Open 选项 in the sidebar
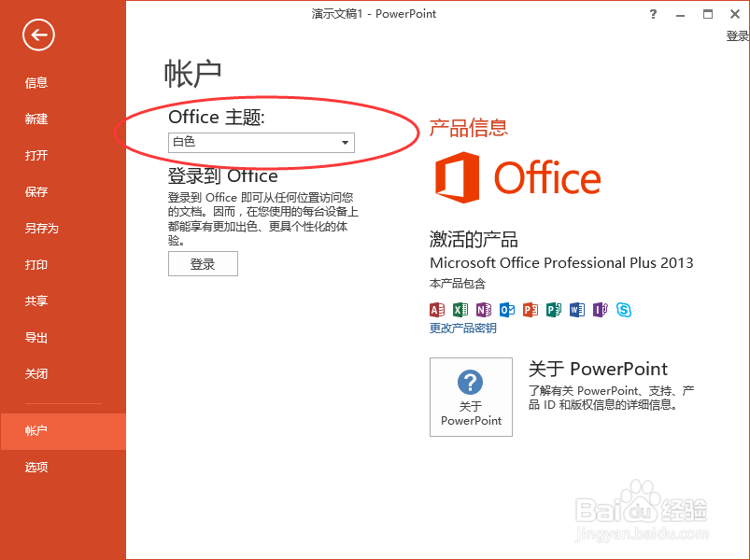Image resolution: width=750 pixels, height=560 pixels. 63,468
